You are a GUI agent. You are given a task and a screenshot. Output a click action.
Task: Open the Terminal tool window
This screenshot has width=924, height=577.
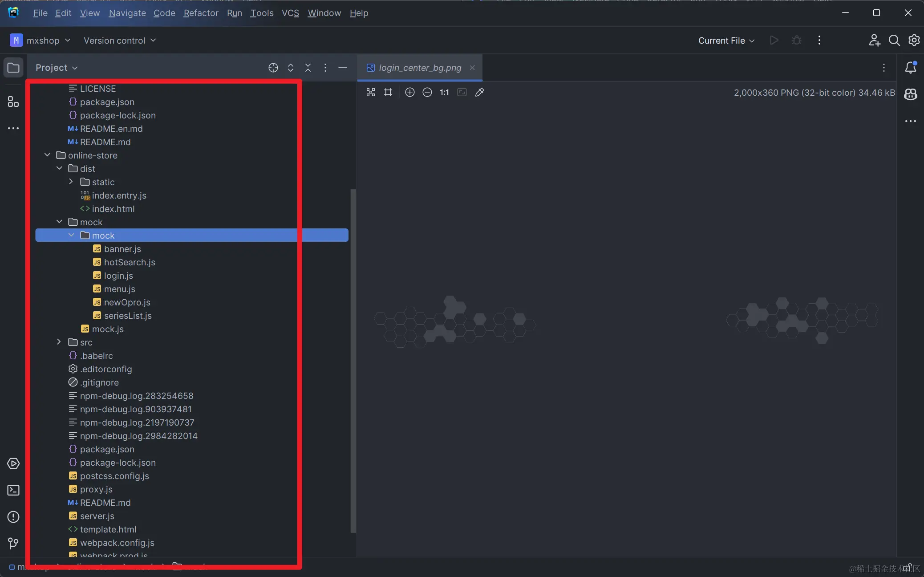[x=13, y=490]
